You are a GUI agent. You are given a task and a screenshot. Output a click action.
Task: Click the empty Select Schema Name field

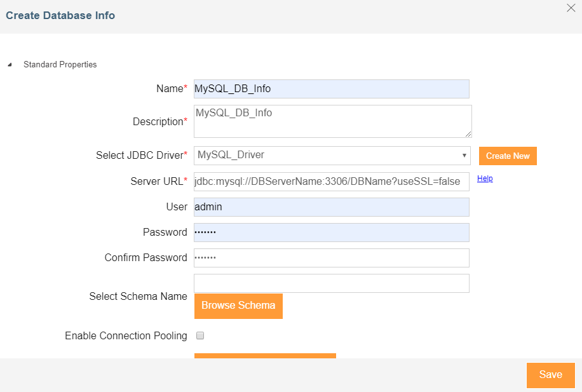[x=332, y=283]
